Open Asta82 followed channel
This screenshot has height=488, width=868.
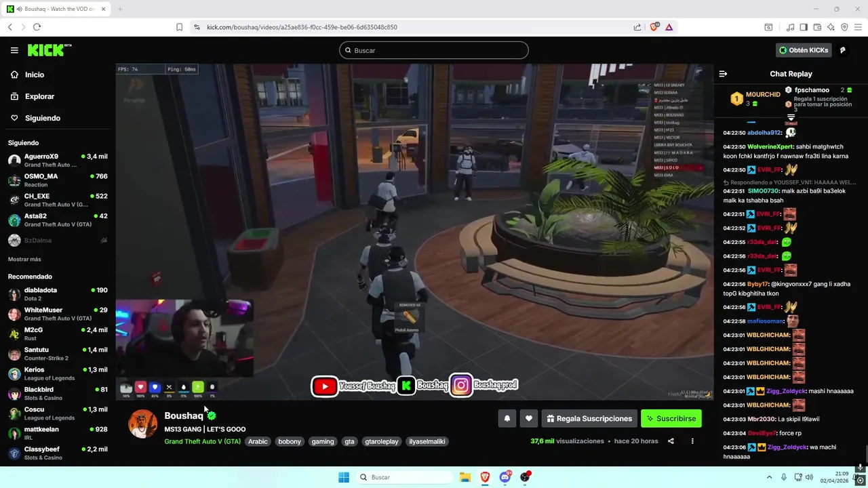58,220
